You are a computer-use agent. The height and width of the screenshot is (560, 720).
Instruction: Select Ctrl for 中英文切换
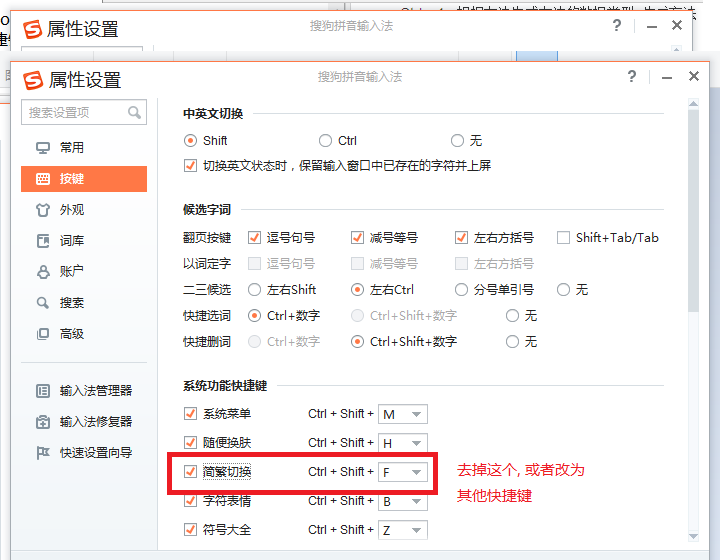point(325,140)
